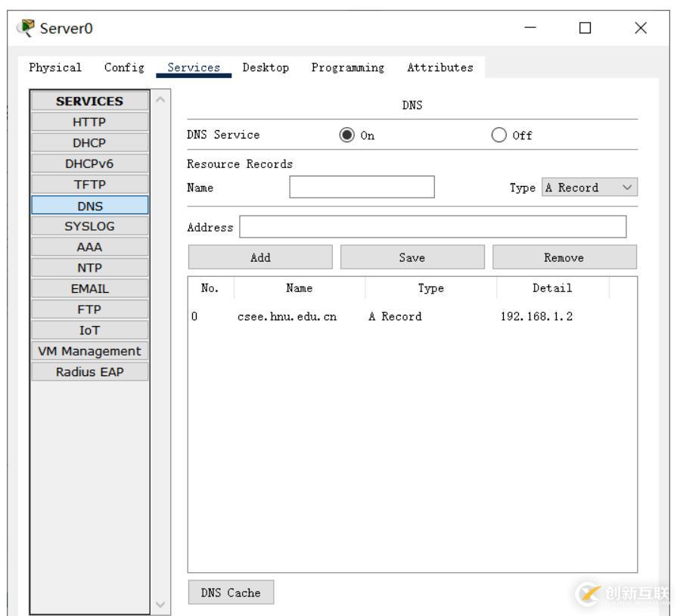
Task: Switch to the Physical tab
Action: point(54,68)
